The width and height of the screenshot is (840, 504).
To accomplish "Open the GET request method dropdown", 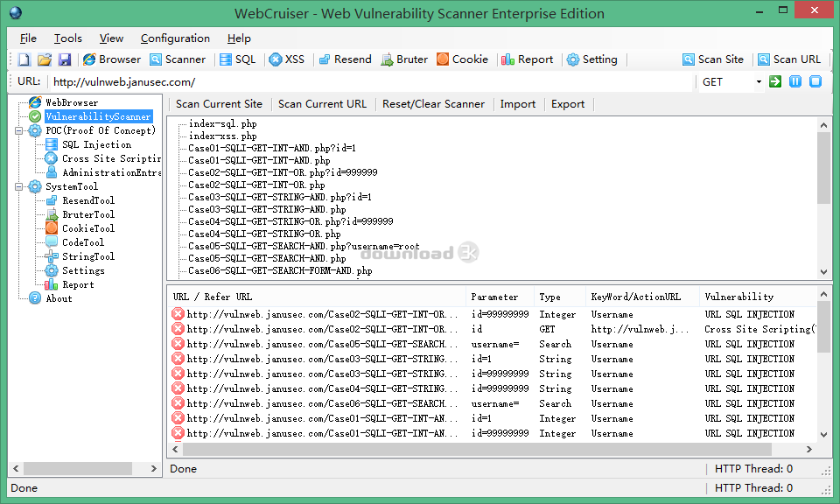I will 759,82.
